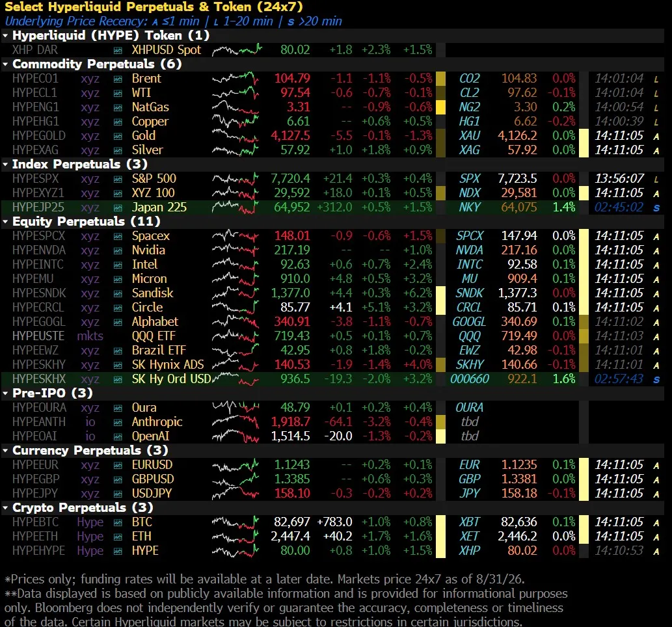Click the chart icon in the BTC row

[118, 522]
